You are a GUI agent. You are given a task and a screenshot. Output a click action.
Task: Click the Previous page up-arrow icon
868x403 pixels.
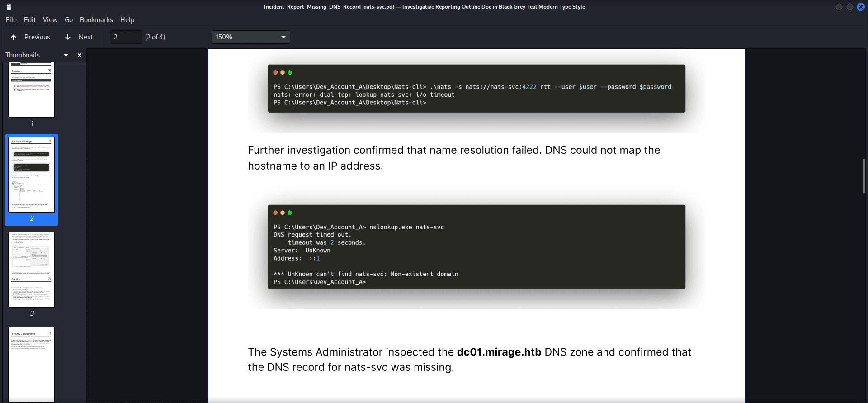14,37
